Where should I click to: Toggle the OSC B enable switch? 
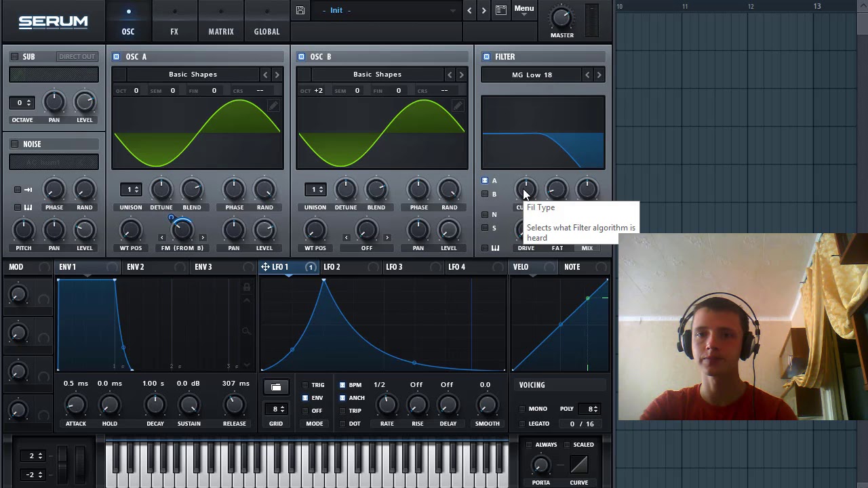tap(301, 57)
